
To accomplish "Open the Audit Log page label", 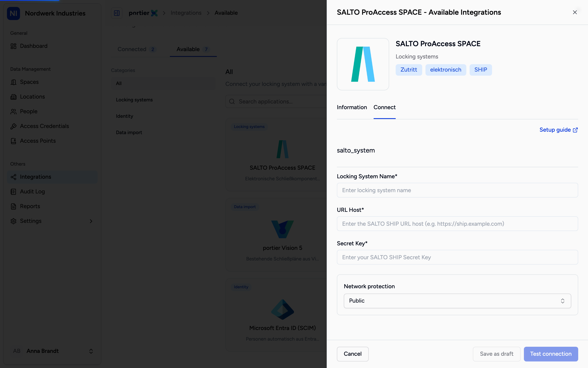I will pyautogui.click(x=32, y=192).
